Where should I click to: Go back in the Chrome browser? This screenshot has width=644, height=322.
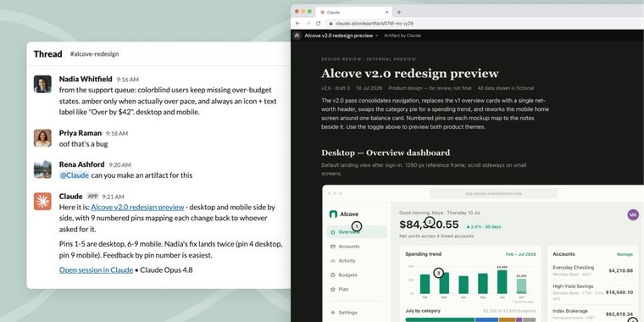(297, 24)
